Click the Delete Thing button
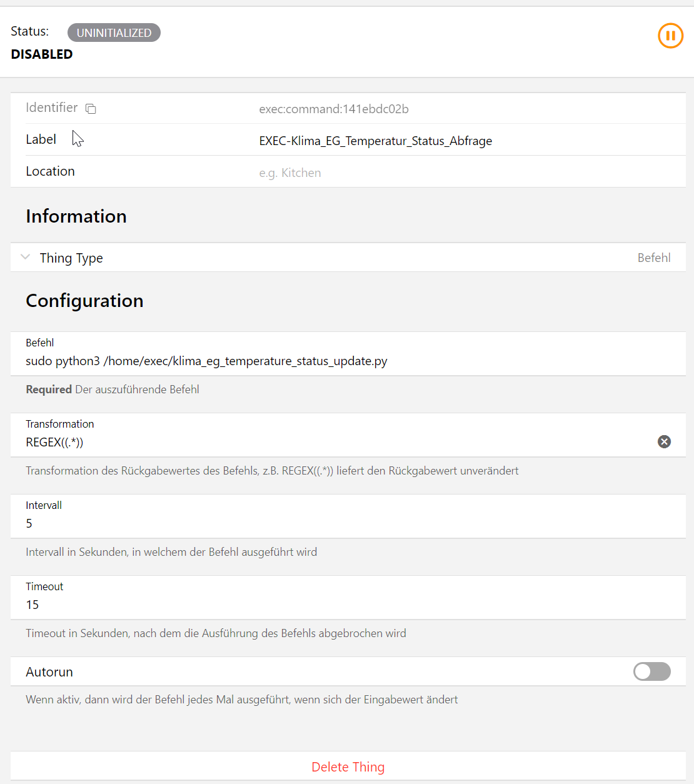This screenshot has width=694, height=784. 348,766
